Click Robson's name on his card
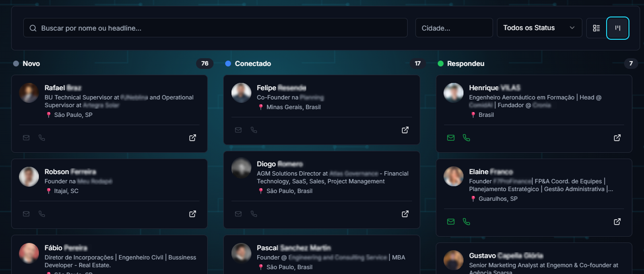Screen dimensions: 644x274 point(70,172)
